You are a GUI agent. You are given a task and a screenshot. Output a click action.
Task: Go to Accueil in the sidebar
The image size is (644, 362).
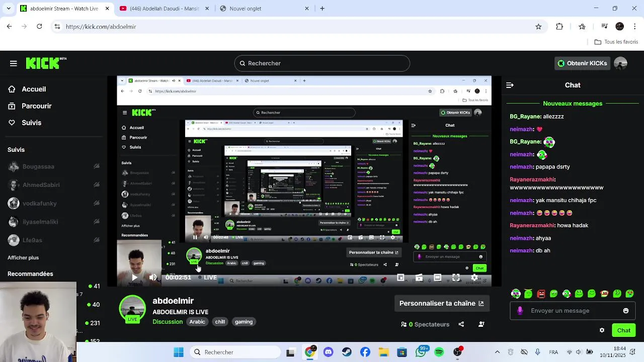click(x=27, y=89)
